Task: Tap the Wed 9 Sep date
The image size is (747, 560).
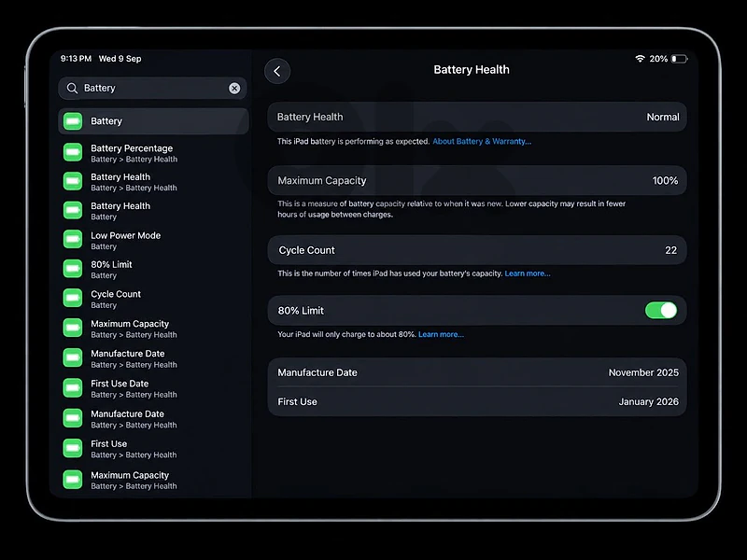Action: 120,59
